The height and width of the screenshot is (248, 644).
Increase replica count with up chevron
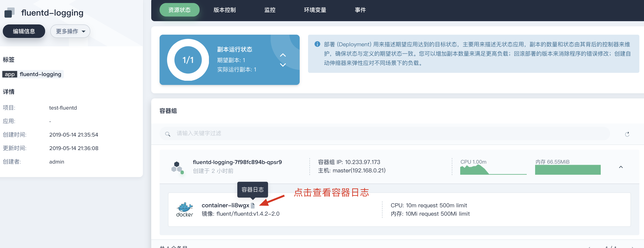pyautogui.click(x=283, y=55)
